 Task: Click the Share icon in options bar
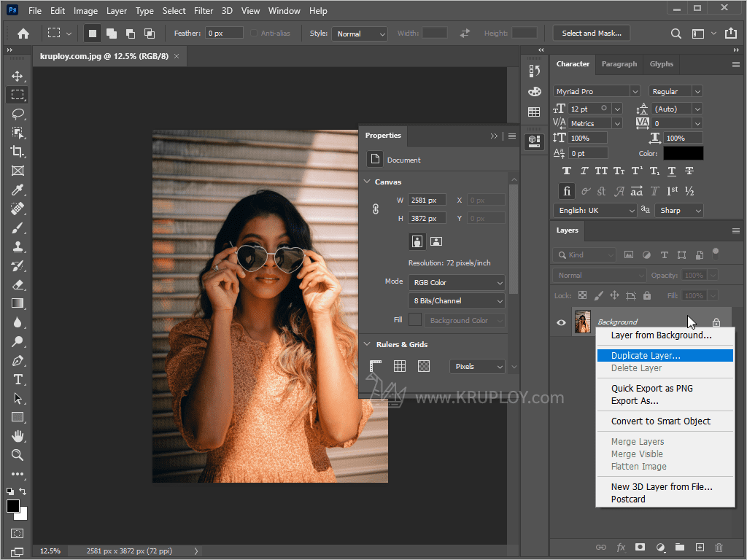730,33
